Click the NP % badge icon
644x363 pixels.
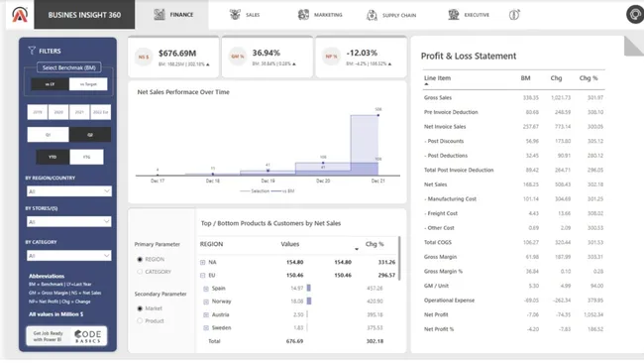pyautogui.click(x=331, y=57)
